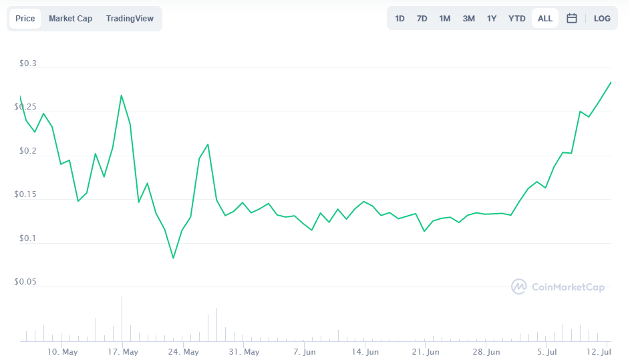Viewport: 630px width, 364px height.
Task: Click the 5. Jul date axis label
Action: tap(549, 352)
